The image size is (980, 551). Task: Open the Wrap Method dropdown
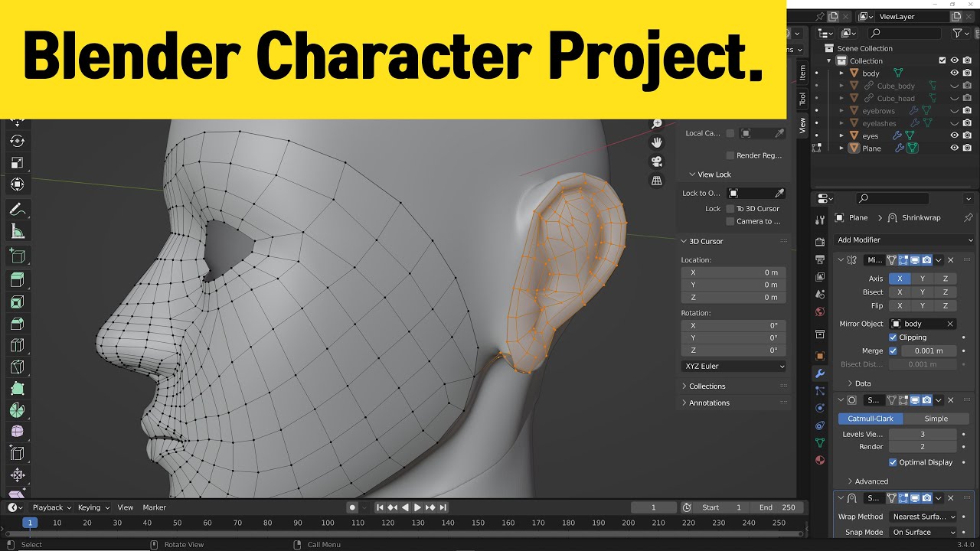tap(923, 517)
